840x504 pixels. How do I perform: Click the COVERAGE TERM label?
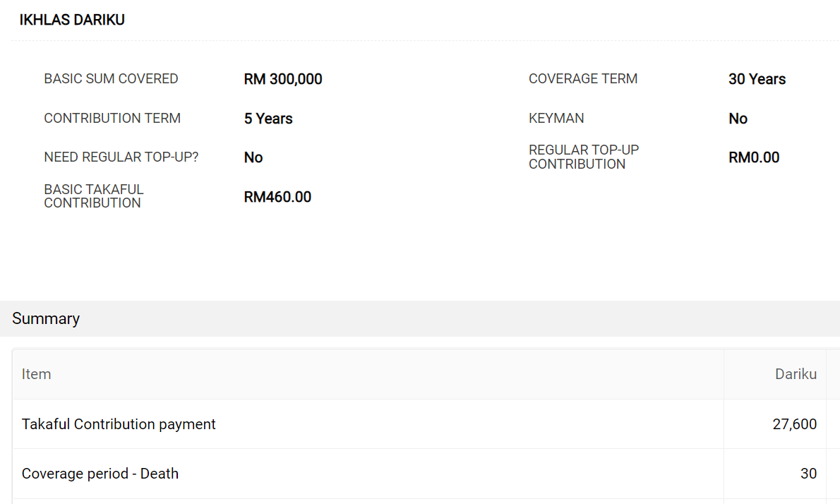point(583,79)
